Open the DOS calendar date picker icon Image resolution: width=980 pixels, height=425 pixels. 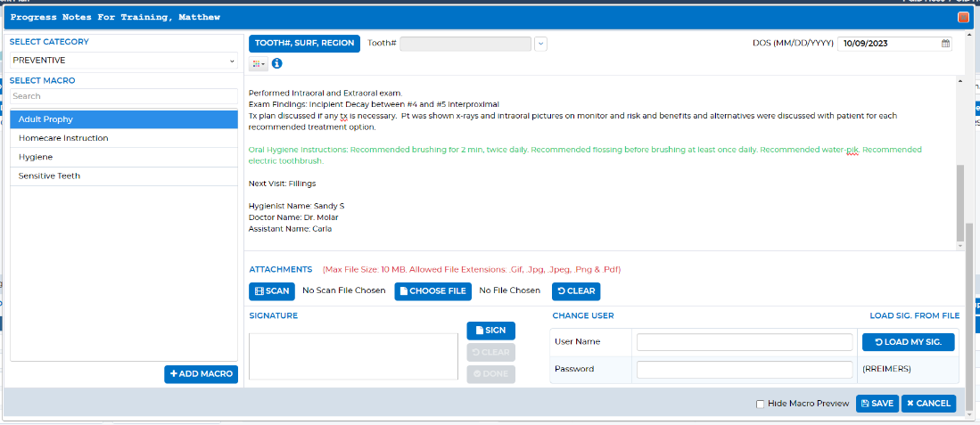[945, 44]
